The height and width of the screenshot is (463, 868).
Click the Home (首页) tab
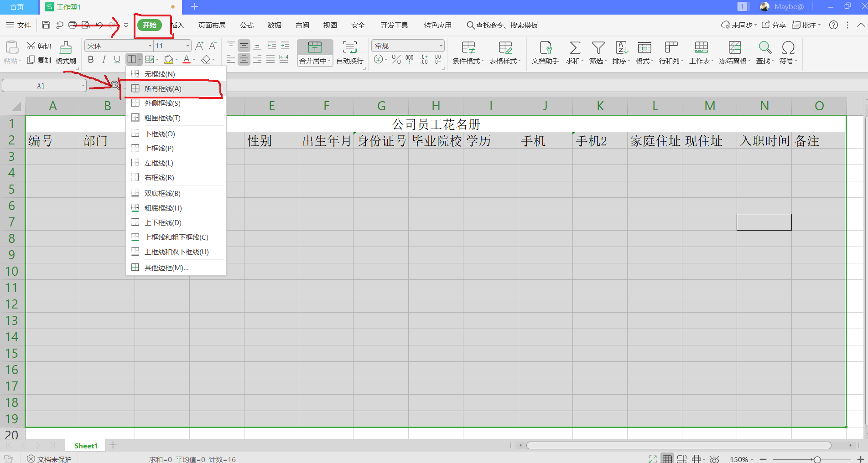[x=17, y=7]
